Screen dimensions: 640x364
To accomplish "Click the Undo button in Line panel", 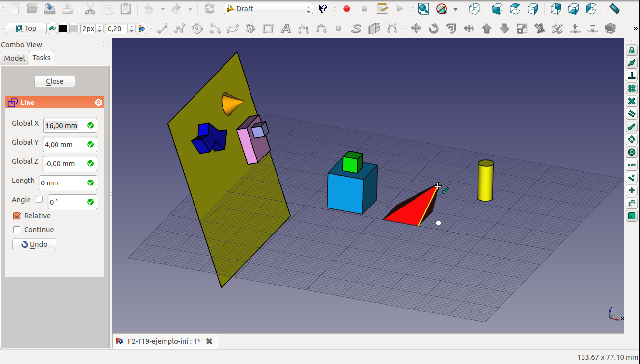I will tap(34, 244).
